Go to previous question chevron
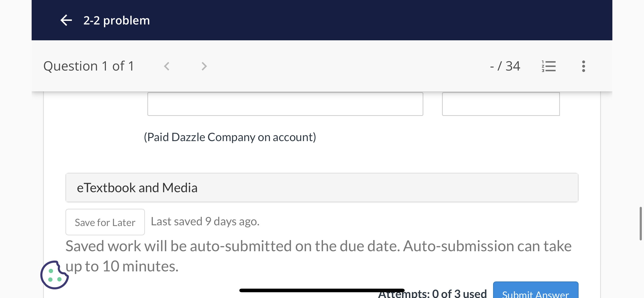 (x=167, y=66)
